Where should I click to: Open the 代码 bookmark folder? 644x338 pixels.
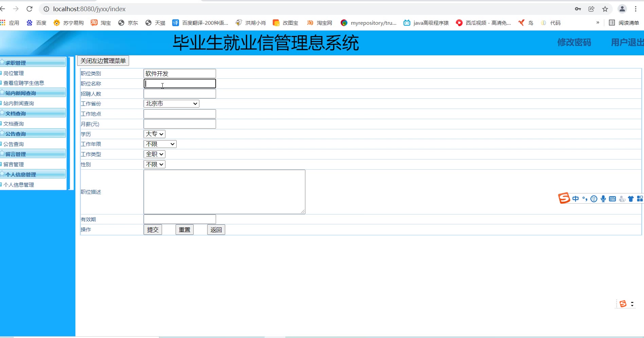551,23
